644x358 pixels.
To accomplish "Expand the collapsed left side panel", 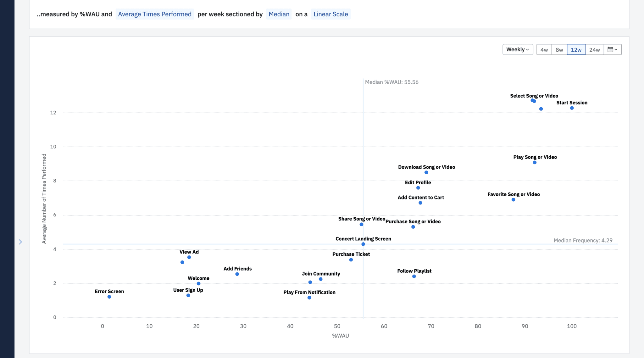I will (x=20, y=242).
